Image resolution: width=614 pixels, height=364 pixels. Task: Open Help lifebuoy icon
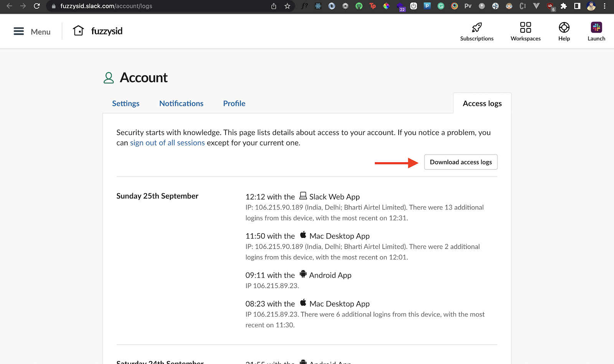[564, 28]
